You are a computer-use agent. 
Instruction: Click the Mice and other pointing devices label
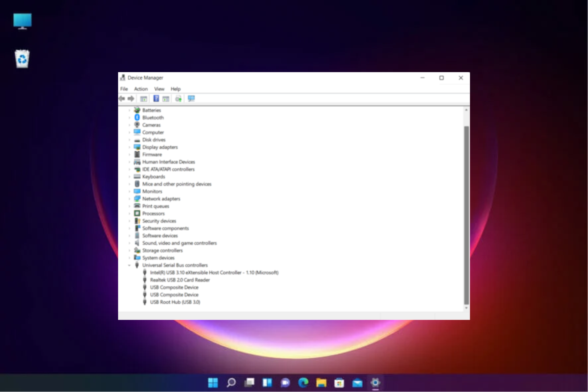(177, 184)
